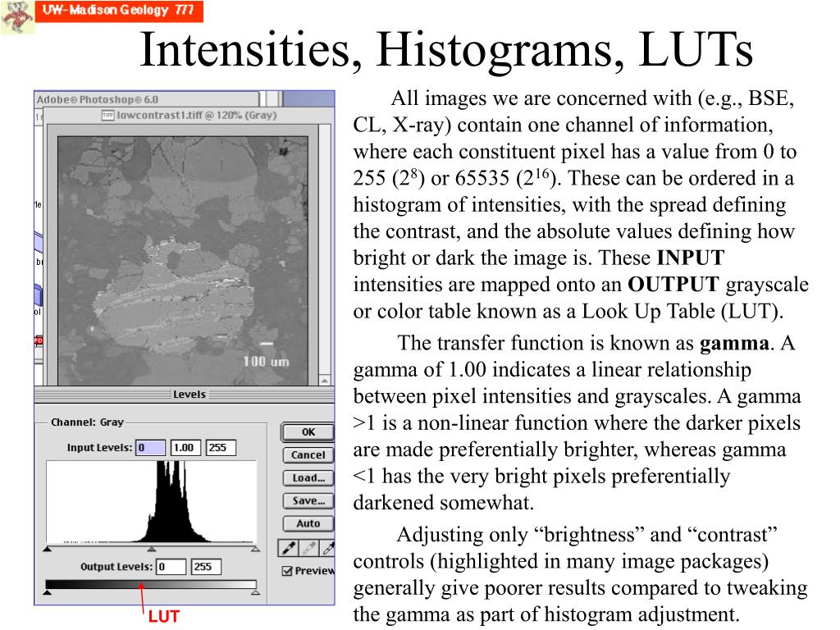This screenshot has width=840, height=630.
Task: Focus the Input Levels shadow field showing 0
Action: point(150,448)
